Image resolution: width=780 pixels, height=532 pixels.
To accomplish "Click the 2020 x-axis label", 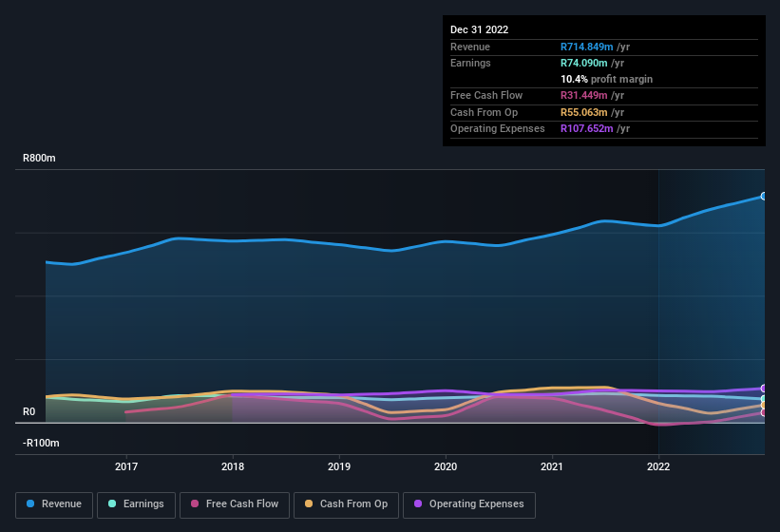I will pos(446,466).
